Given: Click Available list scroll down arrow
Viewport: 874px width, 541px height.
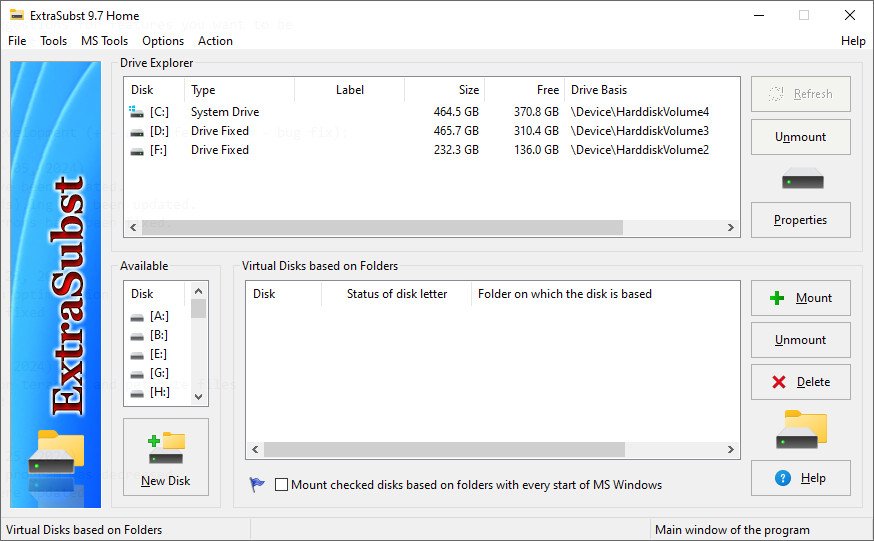Looking at the screenshot, I should pos(198,397).
